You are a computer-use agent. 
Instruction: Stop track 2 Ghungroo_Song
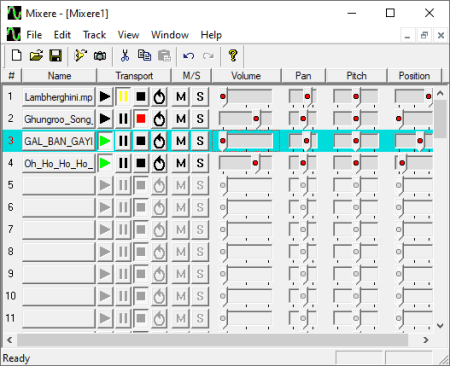(141, 119)
